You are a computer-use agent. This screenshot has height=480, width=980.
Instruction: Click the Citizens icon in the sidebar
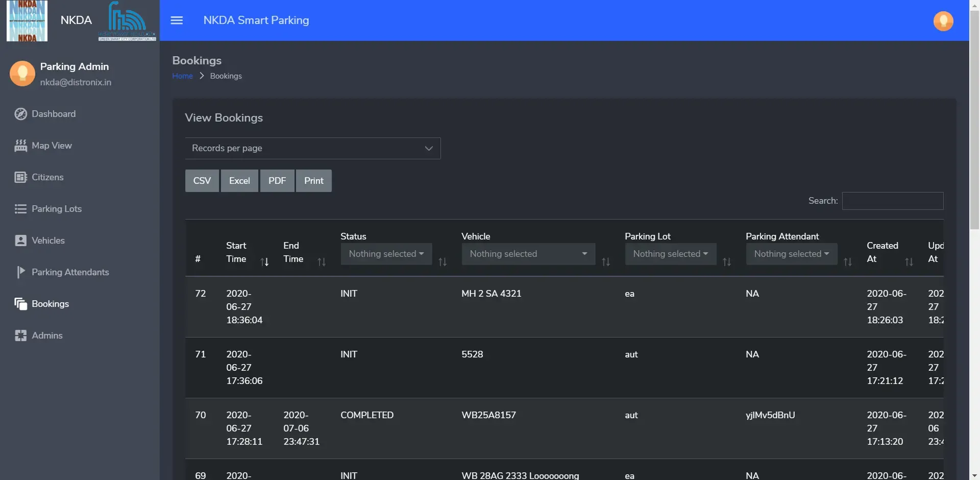(x=20, y=177)
